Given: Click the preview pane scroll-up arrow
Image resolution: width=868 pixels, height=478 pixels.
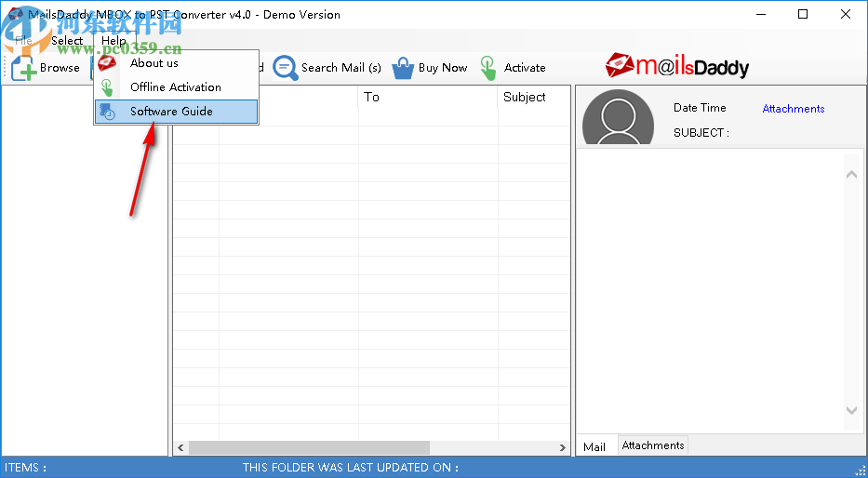Looking at the screenshot, I should (851, 174).
